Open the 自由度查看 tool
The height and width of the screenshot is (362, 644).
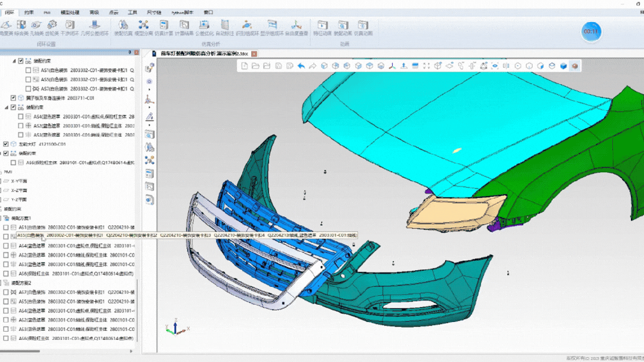click(x=296, y=27)
